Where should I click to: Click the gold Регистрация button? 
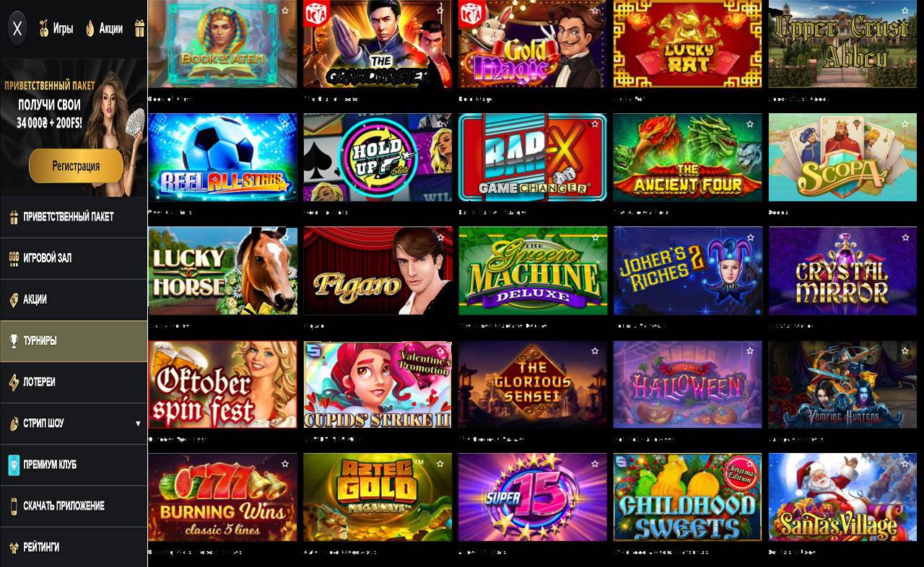coord(76,166)
